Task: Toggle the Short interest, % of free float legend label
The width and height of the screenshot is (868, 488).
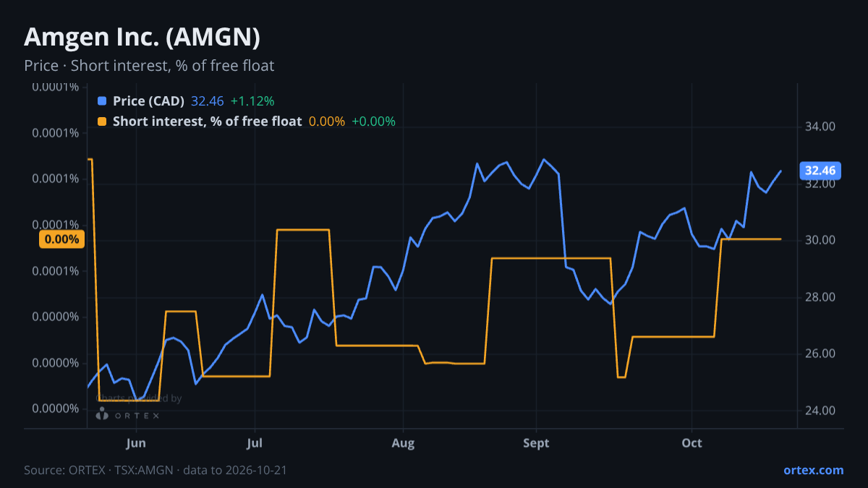Action: [207, 121]
